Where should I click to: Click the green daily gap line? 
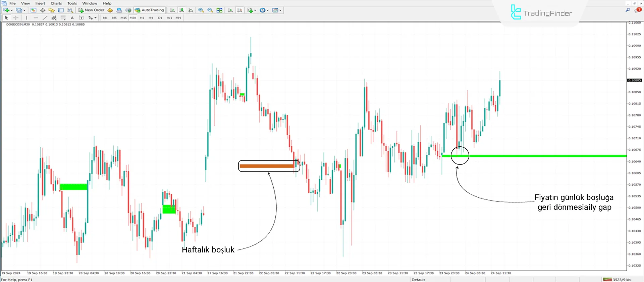tap(537, 156)
